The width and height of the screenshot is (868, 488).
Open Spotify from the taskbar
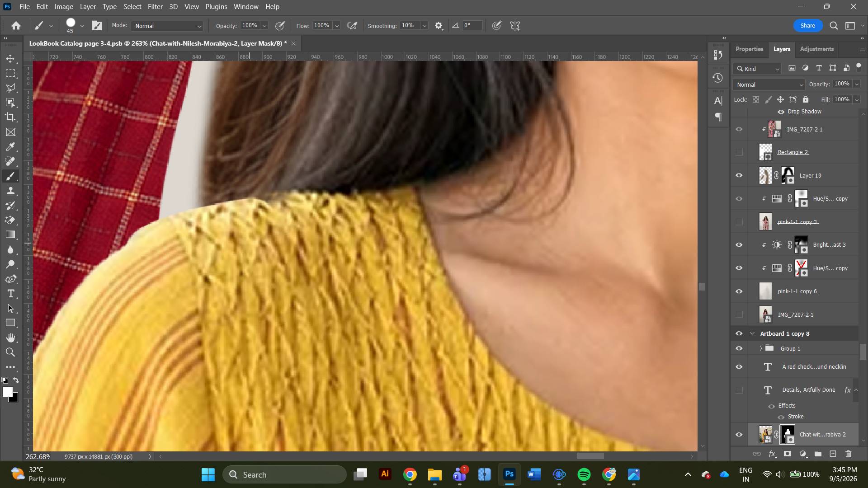(x=584, y=475)
